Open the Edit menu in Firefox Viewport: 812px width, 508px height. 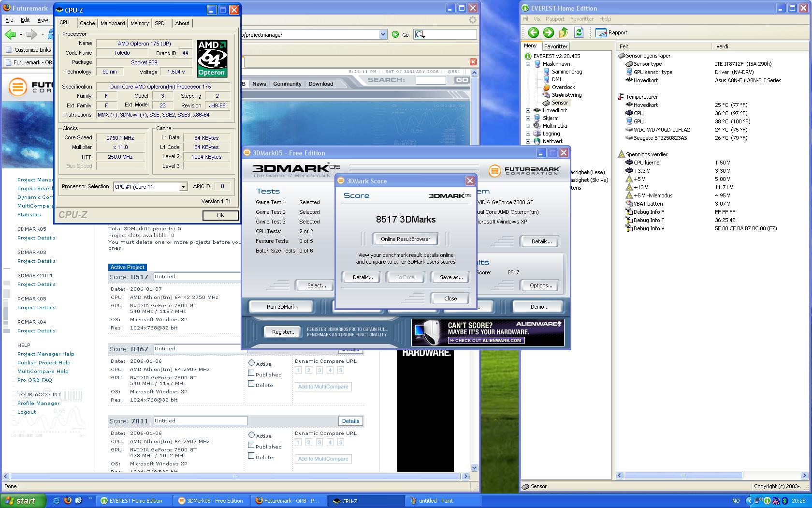click(25, 20)
